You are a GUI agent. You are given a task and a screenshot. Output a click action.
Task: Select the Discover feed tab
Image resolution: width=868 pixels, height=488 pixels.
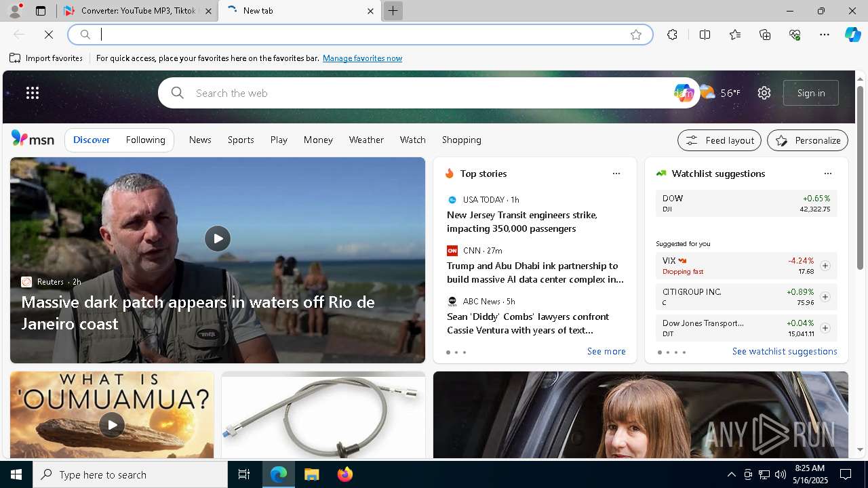point(92,140)
